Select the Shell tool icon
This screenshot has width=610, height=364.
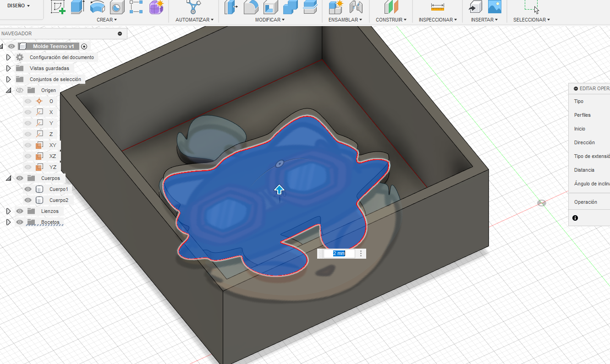270,6
